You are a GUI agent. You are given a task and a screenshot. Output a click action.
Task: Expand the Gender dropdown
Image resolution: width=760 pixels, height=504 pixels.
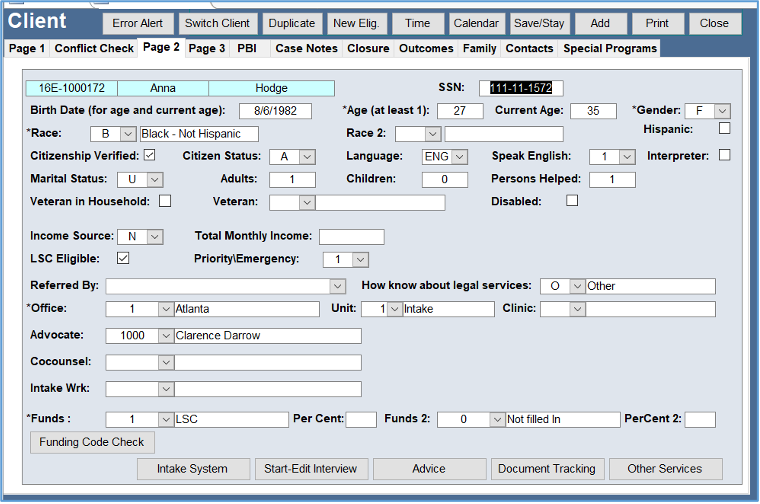(722, 111)
